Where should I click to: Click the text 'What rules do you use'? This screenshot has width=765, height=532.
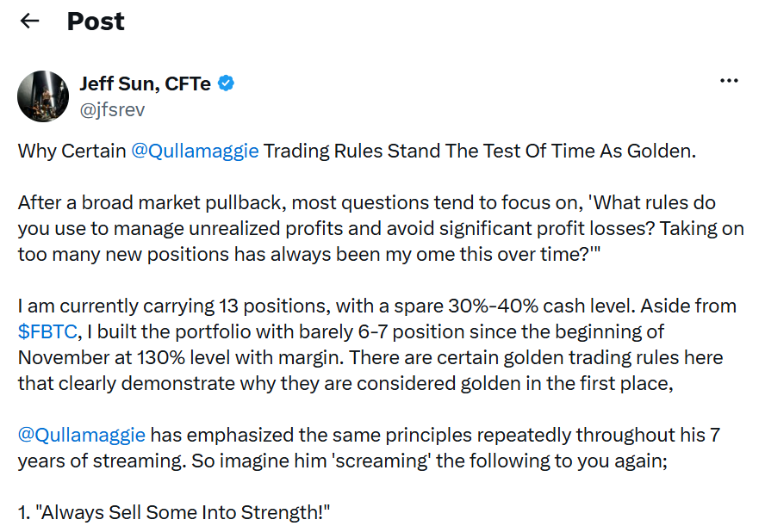click(367, 215)
